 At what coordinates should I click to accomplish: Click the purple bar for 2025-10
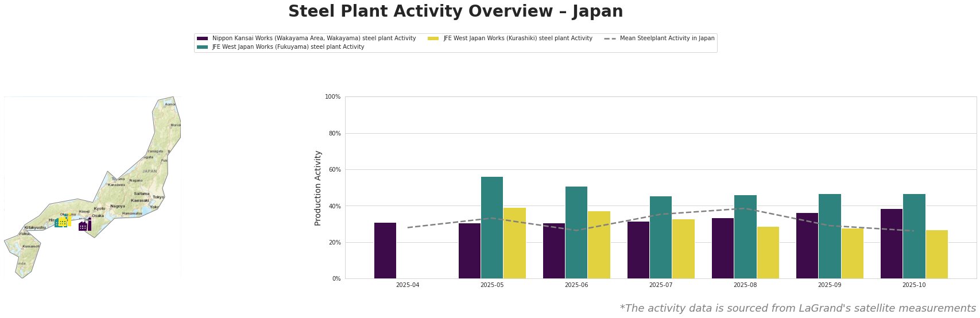891,244
